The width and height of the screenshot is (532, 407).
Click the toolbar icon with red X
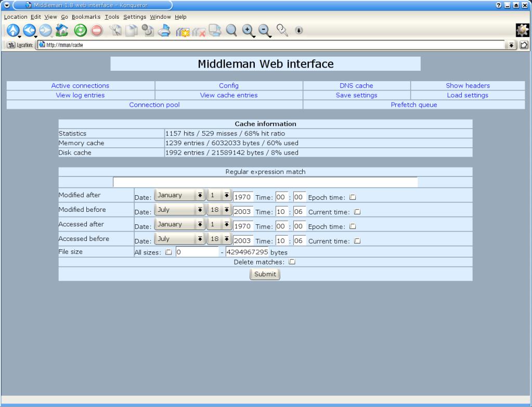[x=199, y=31]
